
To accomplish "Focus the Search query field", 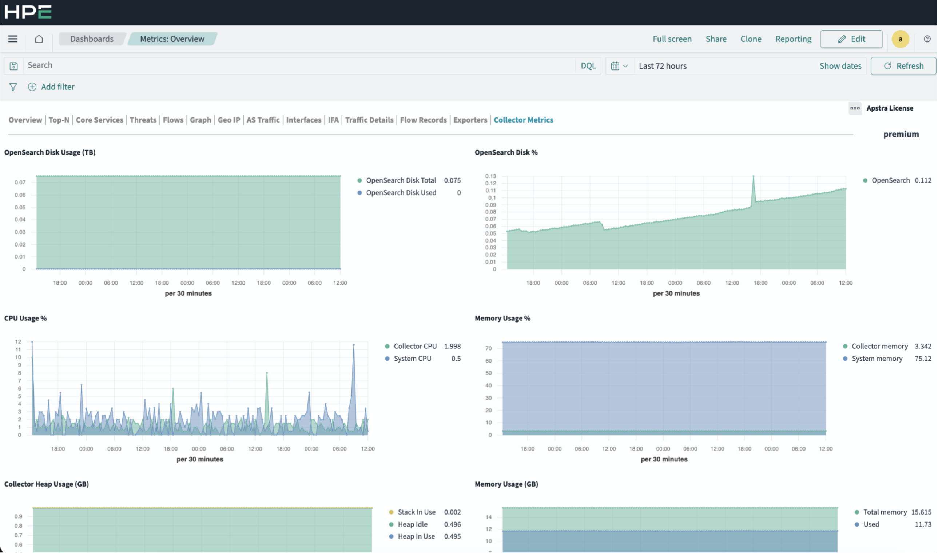I will pyautogui.click(x=299, y=65).
